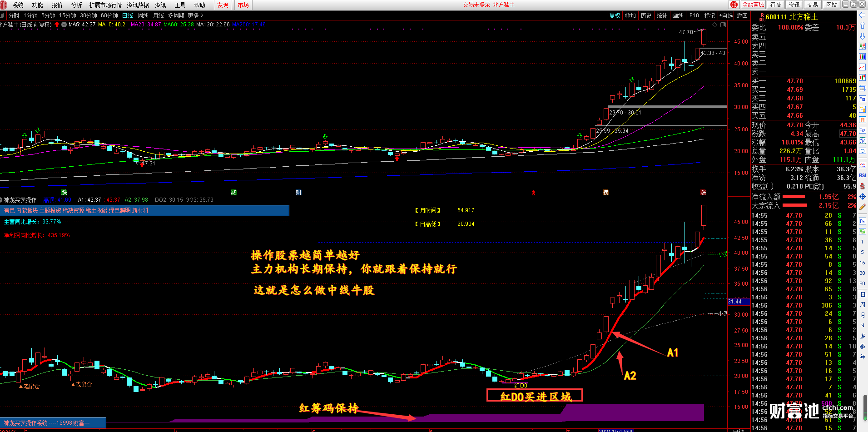Select the 年 yearly period in right sidebar
Screen dimensions: 868x432
[863, 357]
